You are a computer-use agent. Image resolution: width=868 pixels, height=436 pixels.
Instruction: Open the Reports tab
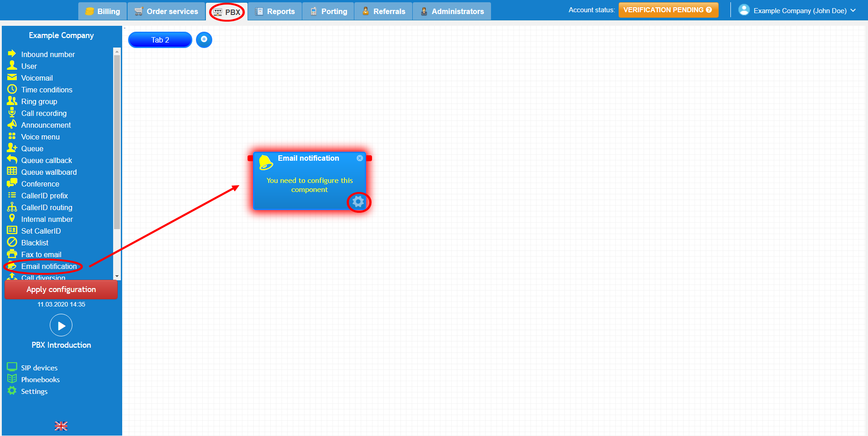click(x=275, y=11)
